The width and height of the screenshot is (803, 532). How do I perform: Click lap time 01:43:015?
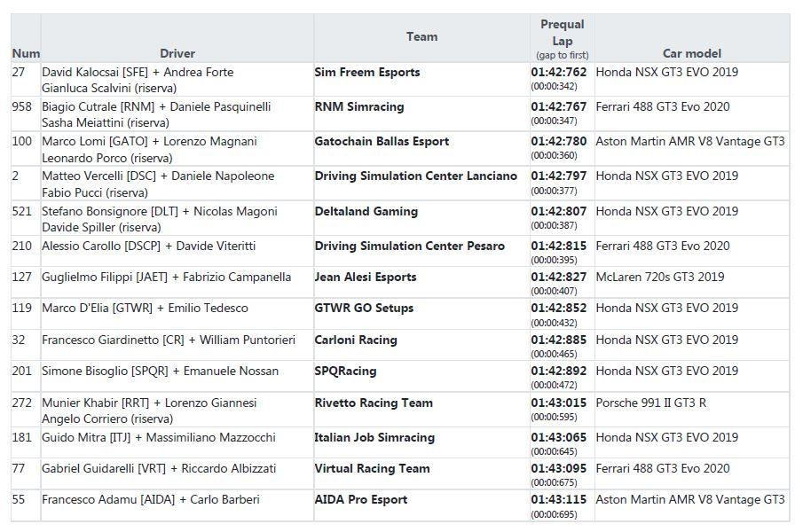559,403
